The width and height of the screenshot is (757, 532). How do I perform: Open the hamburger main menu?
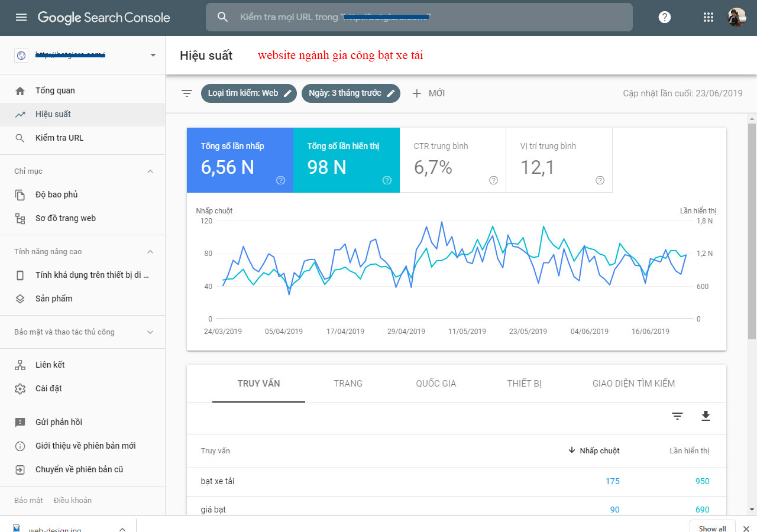click(x=21, y=17)
